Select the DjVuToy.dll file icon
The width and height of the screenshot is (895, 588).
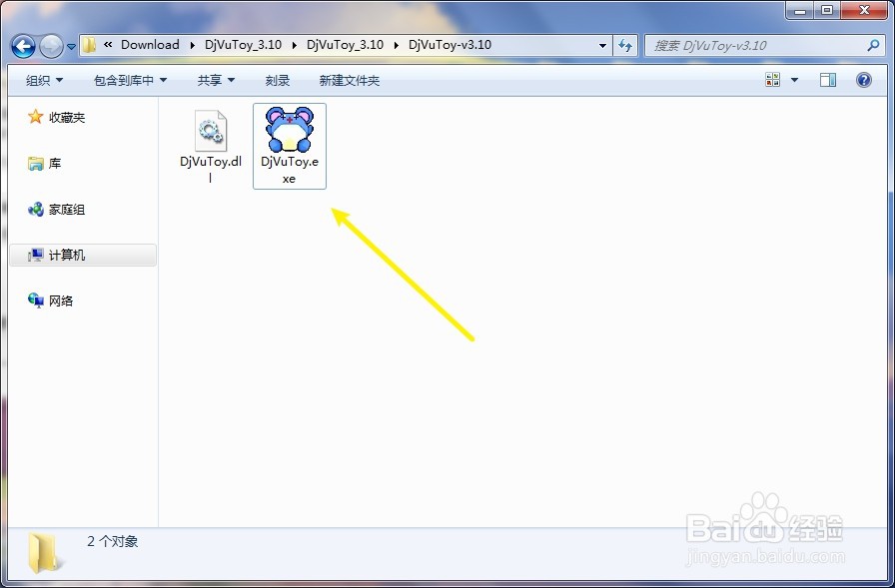click(x=211, y=131)
